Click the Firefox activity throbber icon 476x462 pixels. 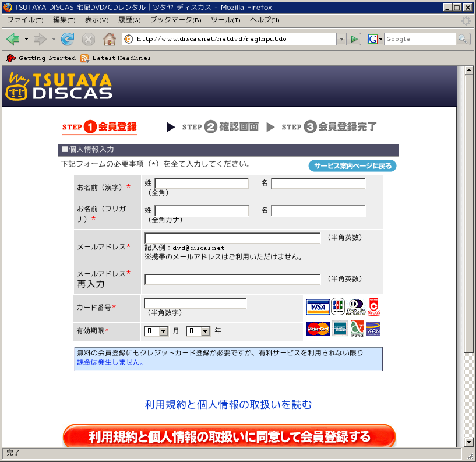[466, 20]
